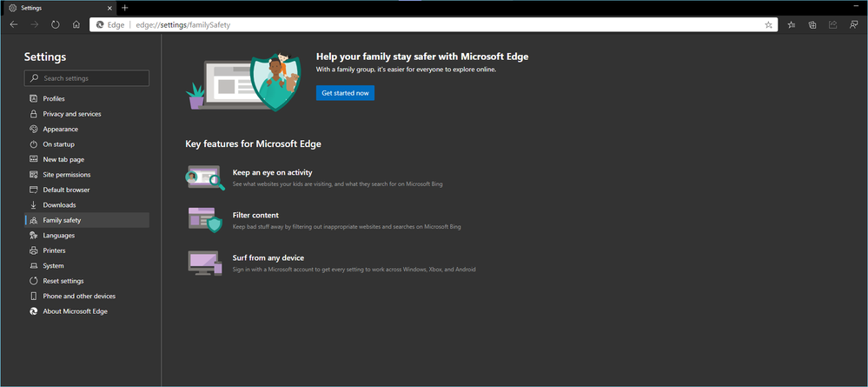Image resolution: width=868 pixels, height=387 pixels.
Task: Click the Get started now button
Action: click(x=345, y=93)
